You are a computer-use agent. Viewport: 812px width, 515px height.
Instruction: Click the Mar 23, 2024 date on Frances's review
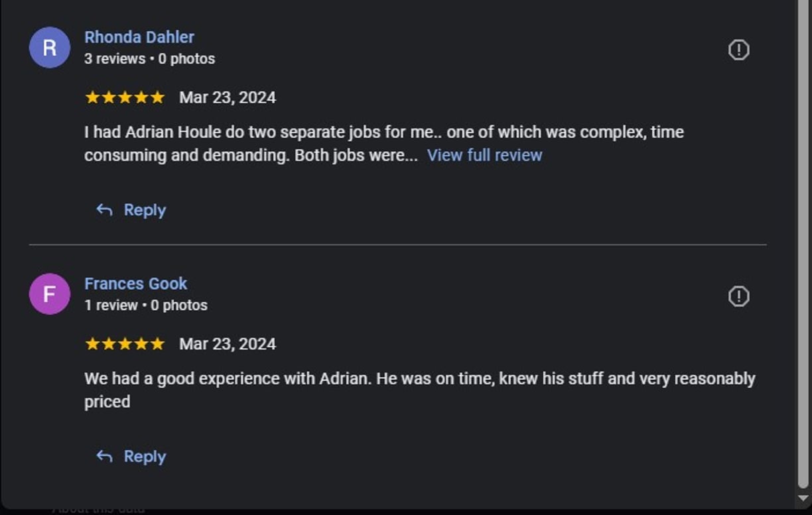tap(228, 344)
